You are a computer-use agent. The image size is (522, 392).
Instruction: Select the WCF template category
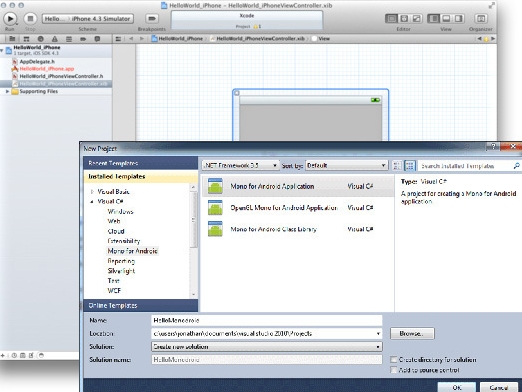114,291
